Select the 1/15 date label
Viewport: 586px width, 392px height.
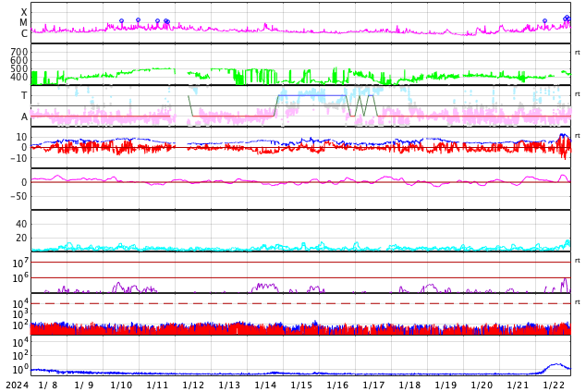301,386
